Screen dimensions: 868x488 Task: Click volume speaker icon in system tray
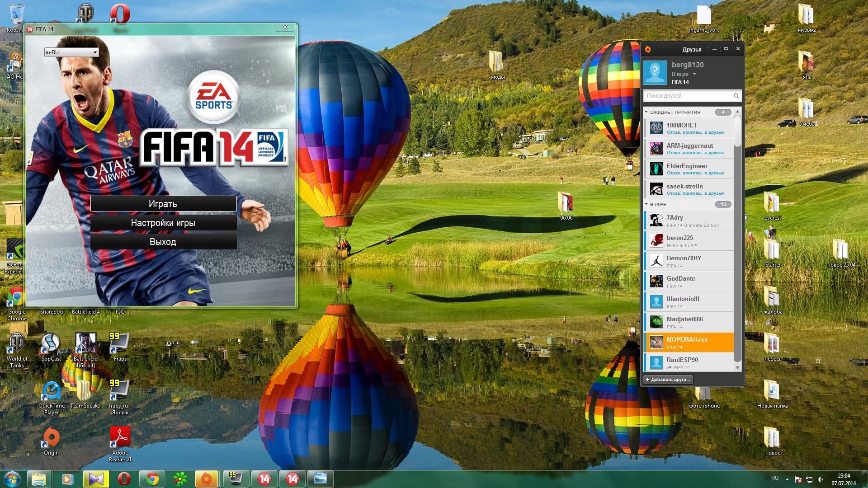[x=820, y=479]
